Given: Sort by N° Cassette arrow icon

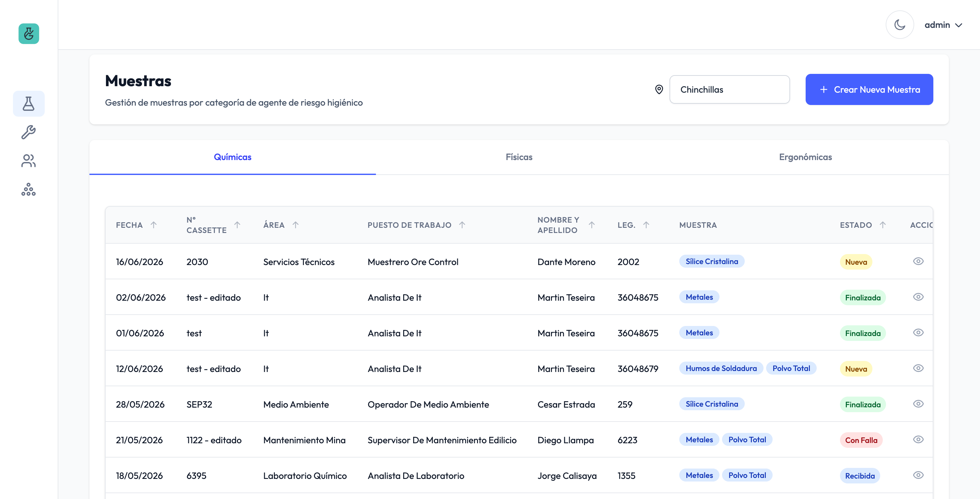Looking at the screenshot, I should [x=237, y=225].
